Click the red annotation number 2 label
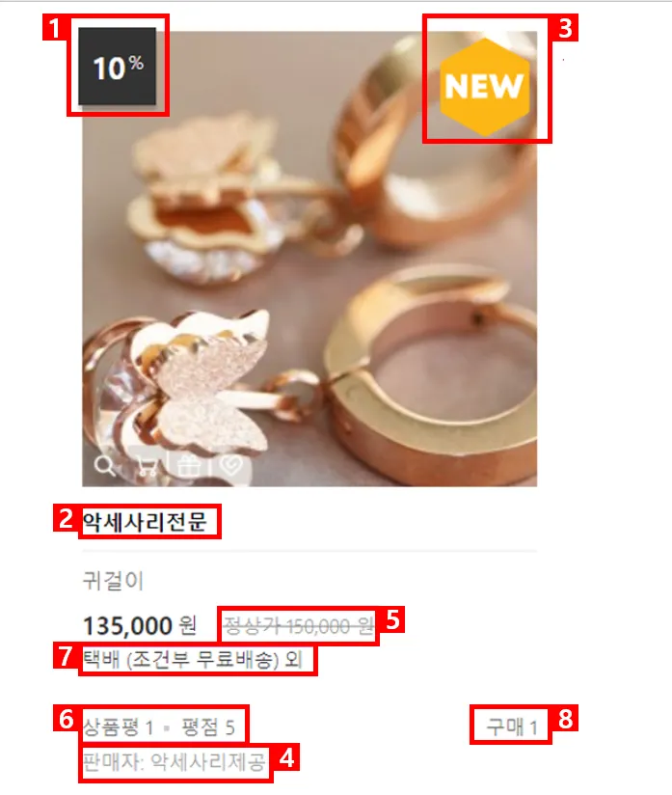The width and height of the screenshot is (672, 795). [66, 518]
